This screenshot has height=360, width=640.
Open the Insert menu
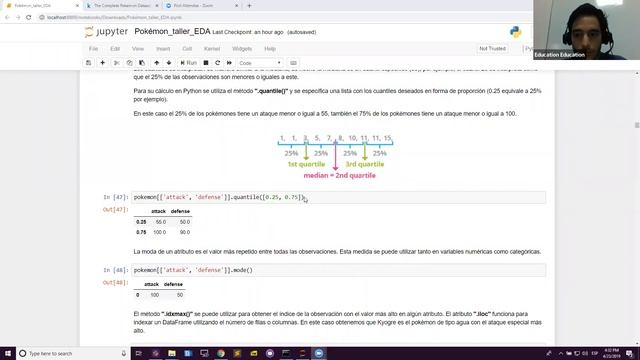pyautogui.click(x=163, y=49)
